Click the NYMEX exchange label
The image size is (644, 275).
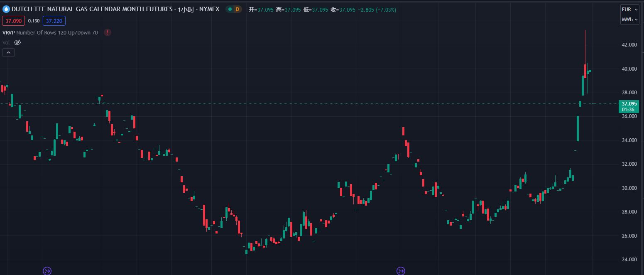[x=209, y=9]
